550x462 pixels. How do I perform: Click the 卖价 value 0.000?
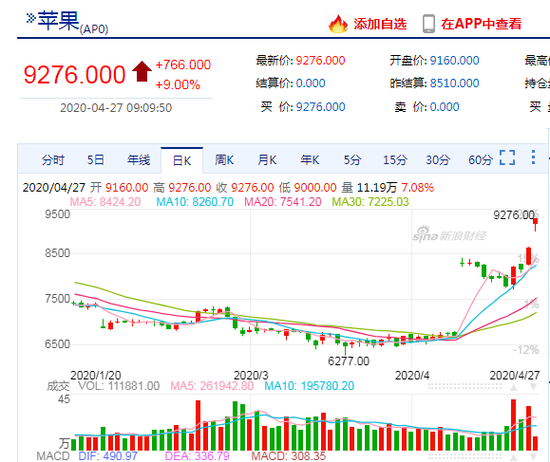(x=444, y=107)
